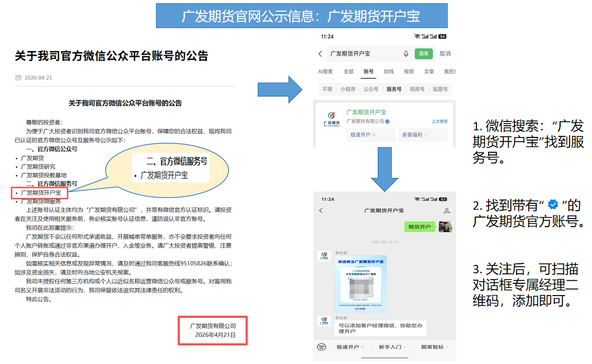Select the 贴图号 filter
The width and height of the screenshot is (592, 364).
[440, 89]
